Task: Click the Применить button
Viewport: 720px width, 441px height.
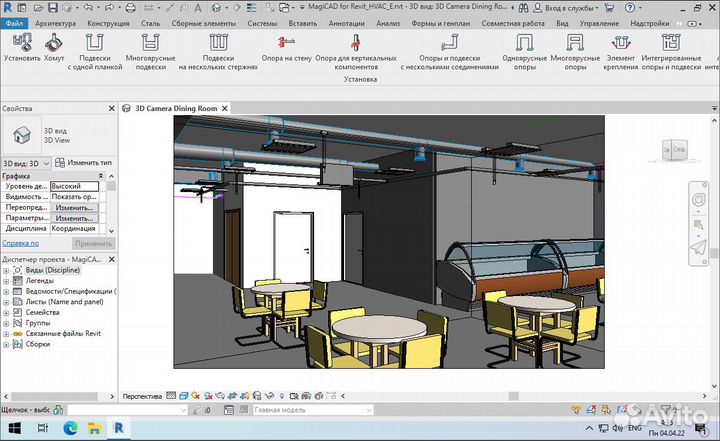Action: (x=93, y=243)
